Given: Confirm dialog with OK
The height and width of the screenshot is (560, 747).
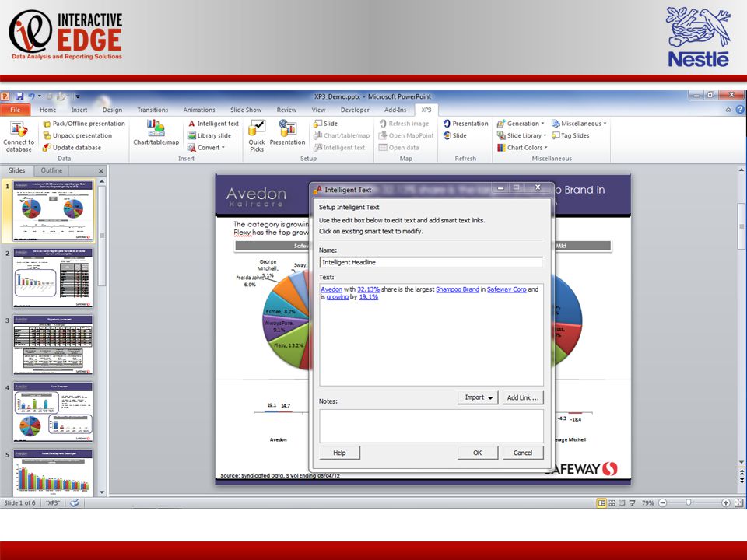Looking at the screenshot, I should (x=477, y=453).
